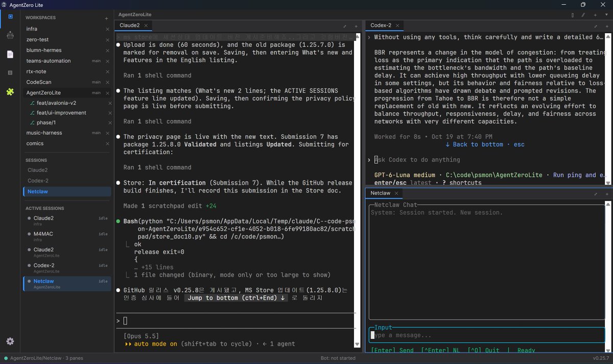Click the auto mode on indicator

151,344
